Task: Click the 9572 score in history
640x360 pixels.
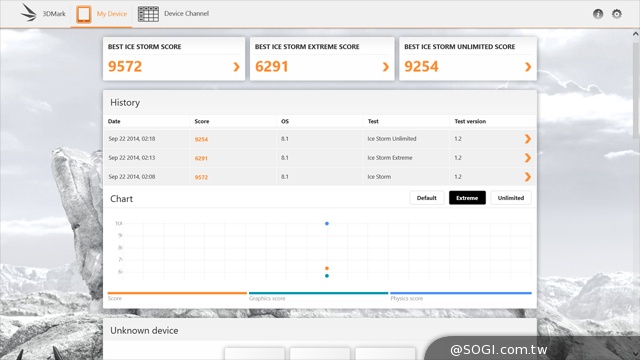Action: 201,178
